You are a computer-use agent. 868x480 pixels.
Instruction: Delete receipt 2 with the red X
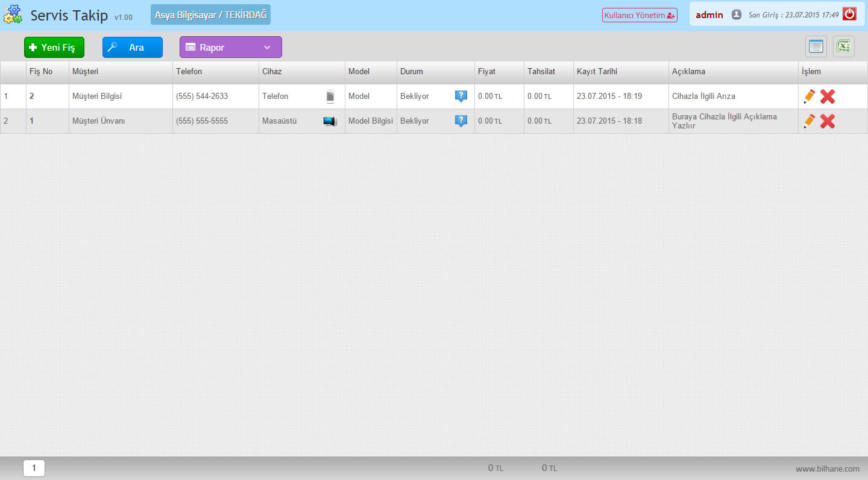click(828, 96)
